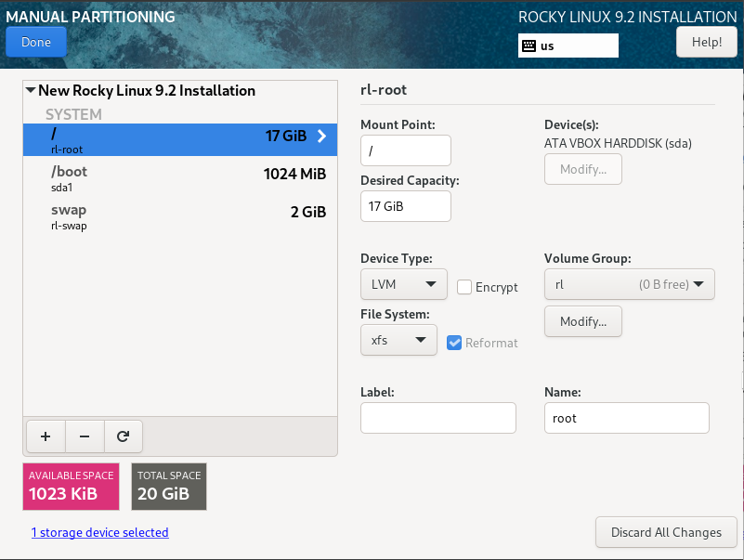The width and height of the screenshot is (744, 560).
Task: Open the Device Type LVM dropdown
Action: pyautogui.click(x=403, y=284)
